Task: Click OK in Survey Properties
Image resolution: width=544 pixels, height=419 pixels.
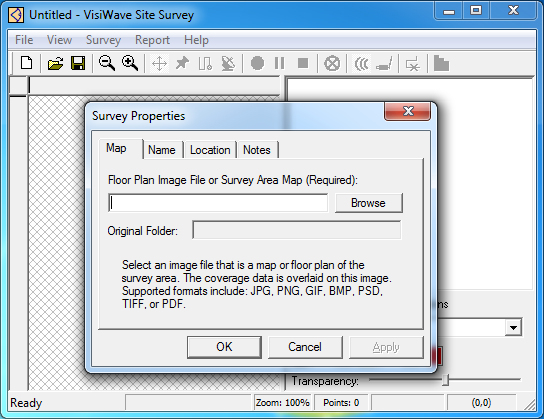Action: [224, 347]
